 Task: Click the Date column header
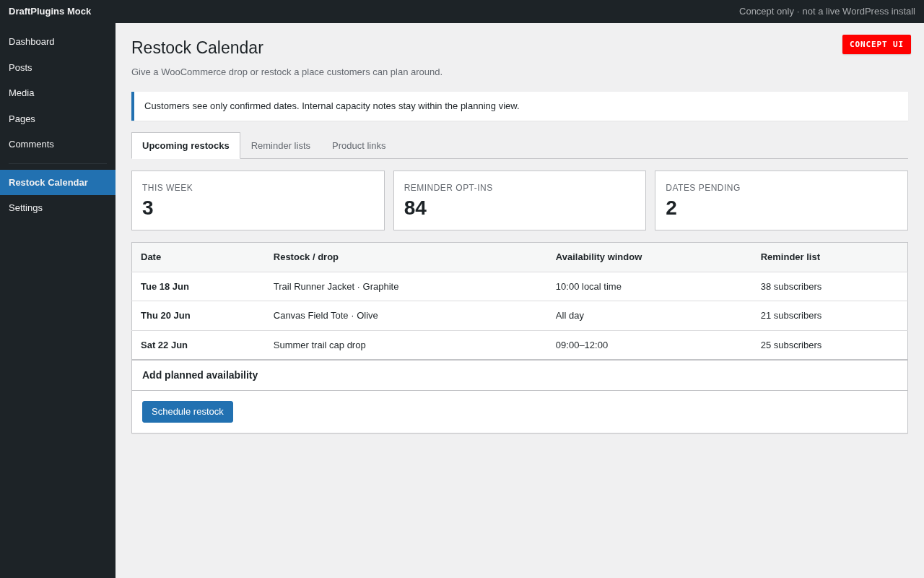[199, 257]
